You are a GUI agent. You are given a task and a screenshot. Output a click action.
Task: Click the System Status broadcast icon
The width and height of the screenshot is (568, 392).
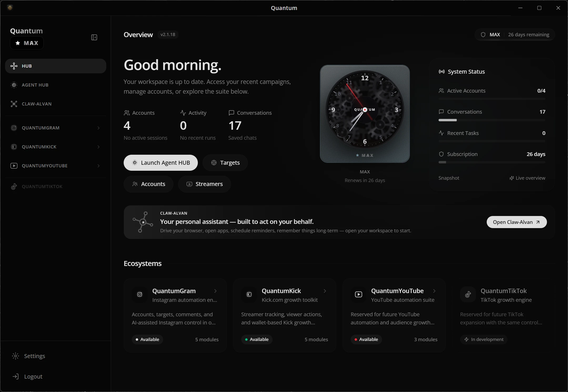(x=442, y=72)
